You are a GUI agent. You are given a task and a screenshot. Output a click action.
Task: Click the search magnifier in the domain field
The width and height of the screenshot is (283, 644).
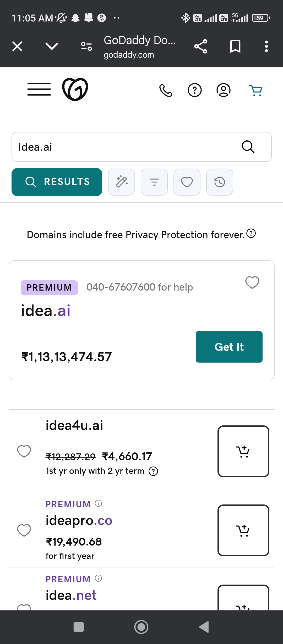(248, 147)
